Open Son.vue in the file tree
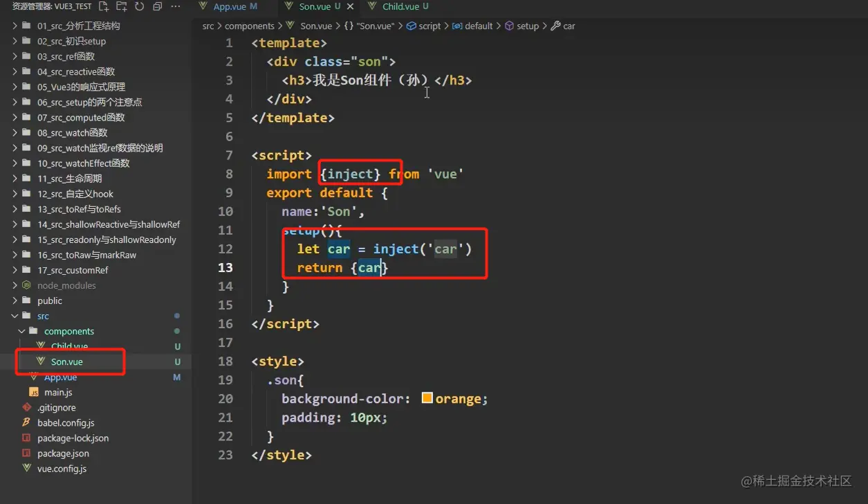The image size is (868, 504). click(67, 361)
